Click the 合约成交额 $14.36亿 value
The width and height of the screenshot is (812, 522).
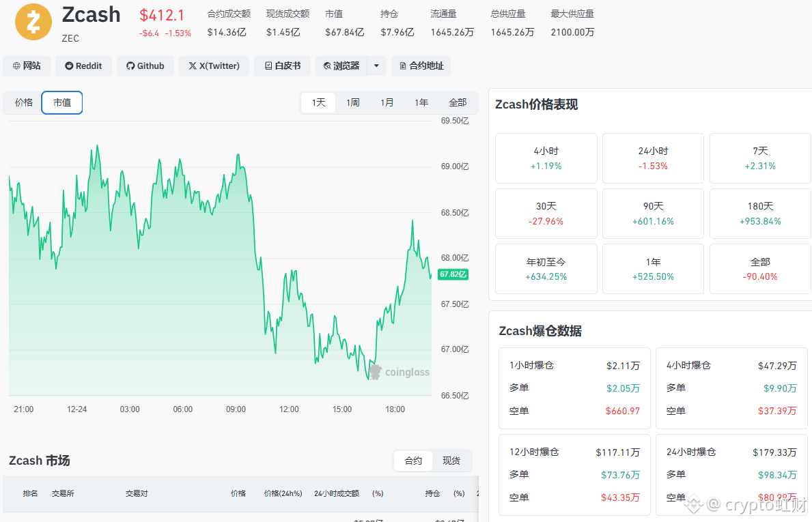(226, 32)
